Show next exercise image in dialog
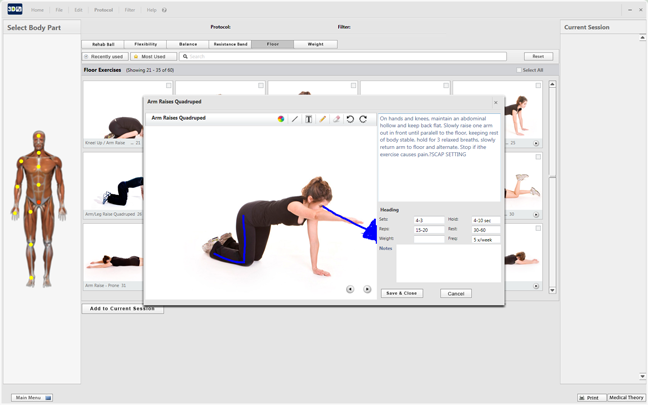 [367, 289]
